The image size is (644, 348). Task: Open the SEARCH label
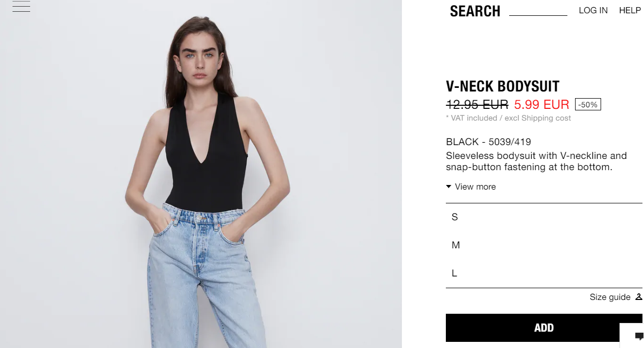tap(475, 11)
